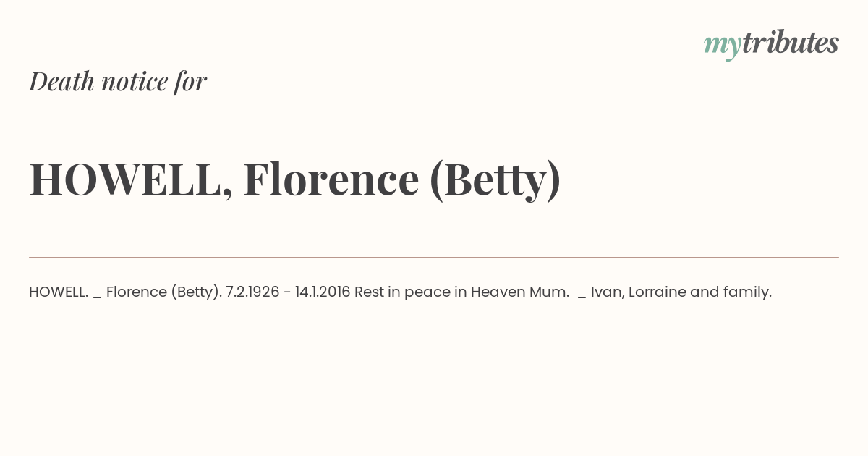Click 'HOWELL.' at start of notice text

click(59, 292)
